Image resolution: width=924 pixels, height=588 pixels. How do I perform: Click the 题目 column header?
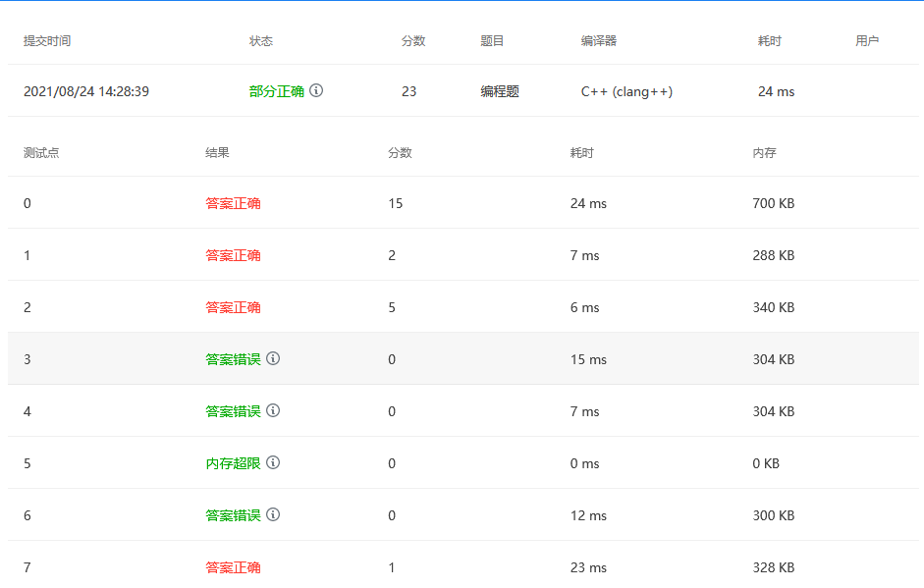[492, 40]
